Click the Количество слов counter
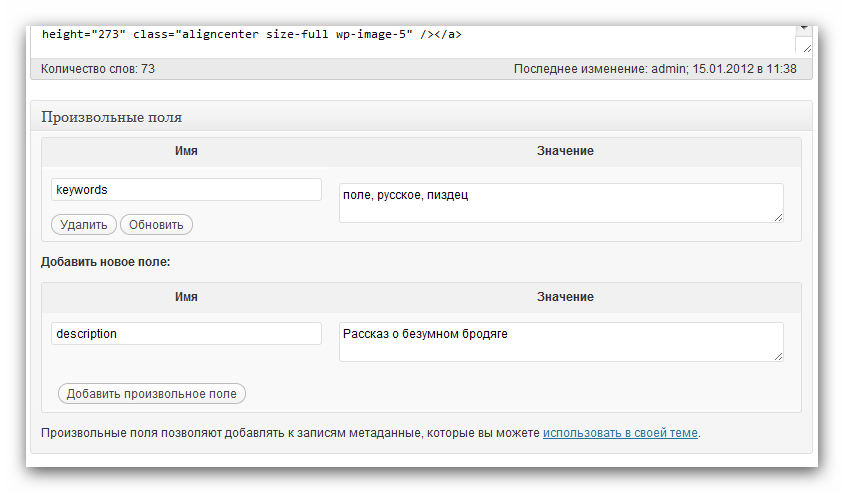 coord(98,69)
